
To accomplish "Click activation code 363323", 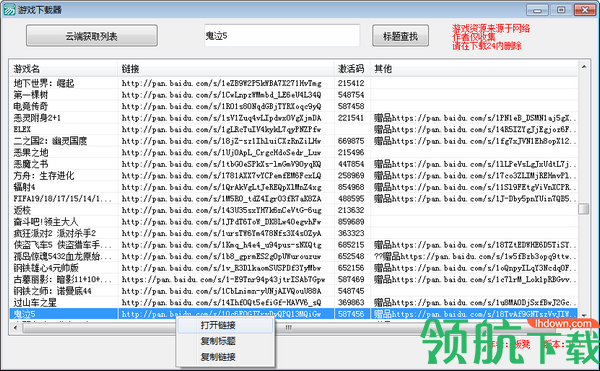I will point(351,233).
